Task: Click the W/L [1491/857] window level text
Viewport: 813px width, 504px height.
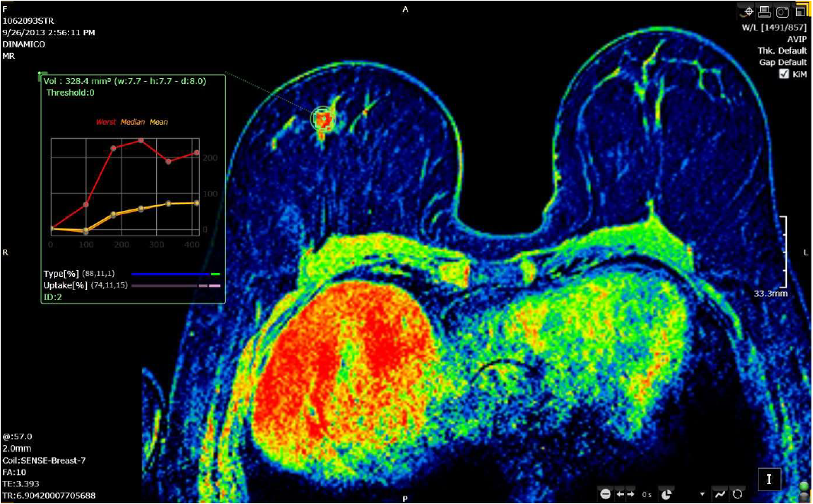Action: [774, 28]
